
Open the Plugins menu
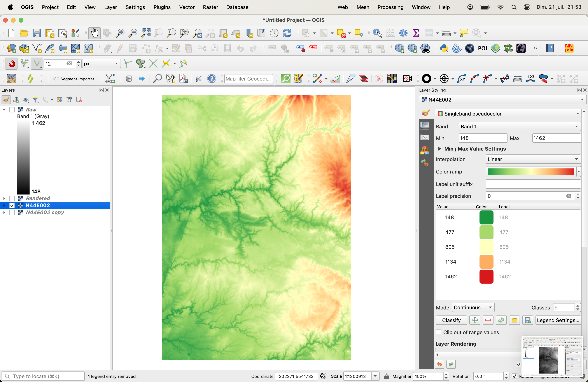click(162, 7)
